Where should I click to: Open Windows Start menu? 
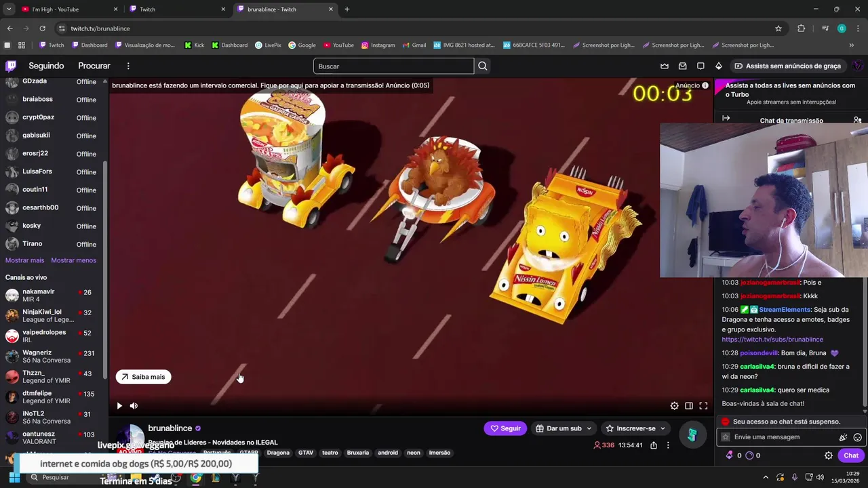click(14, 477)
